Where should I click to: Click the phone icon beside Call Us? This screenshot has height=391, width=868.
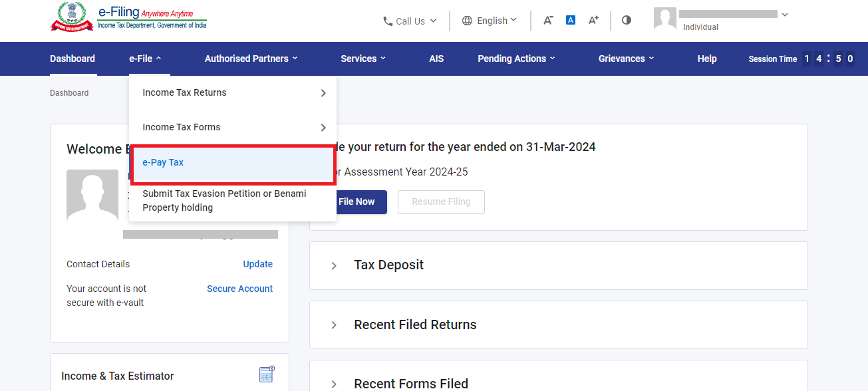tap(388, 21)
